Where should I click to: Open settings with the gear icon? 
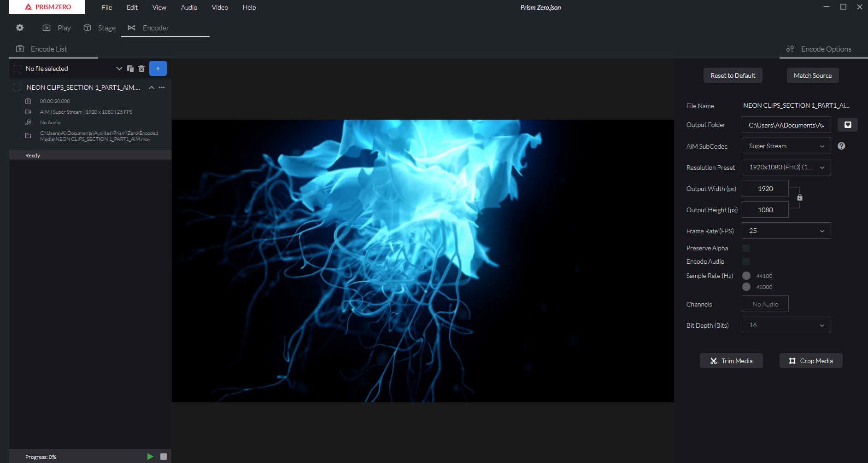20,28
